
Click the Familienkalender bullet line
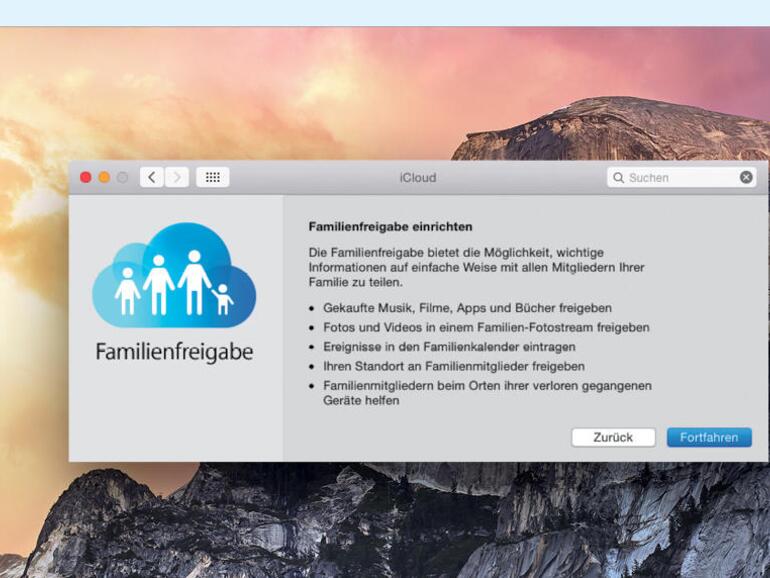coord(449,347)
